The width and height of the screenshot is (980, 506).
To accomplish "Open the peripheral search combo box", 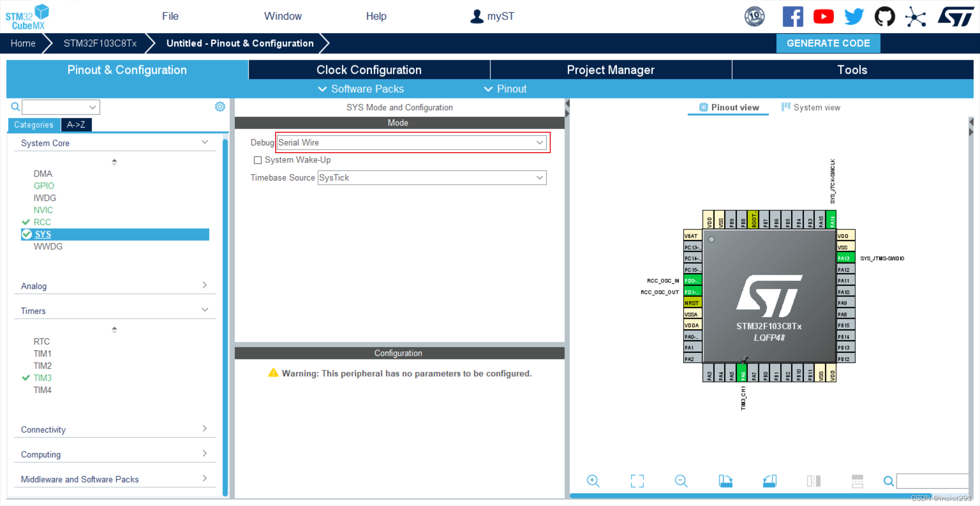I will pos(61,107).
